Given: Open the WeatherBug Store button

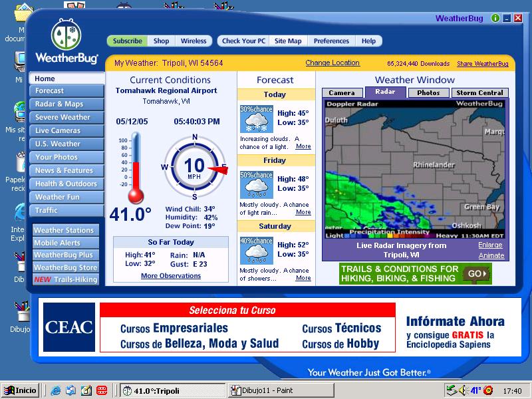Looking at the screenshot, I should (x=66, y=267).
